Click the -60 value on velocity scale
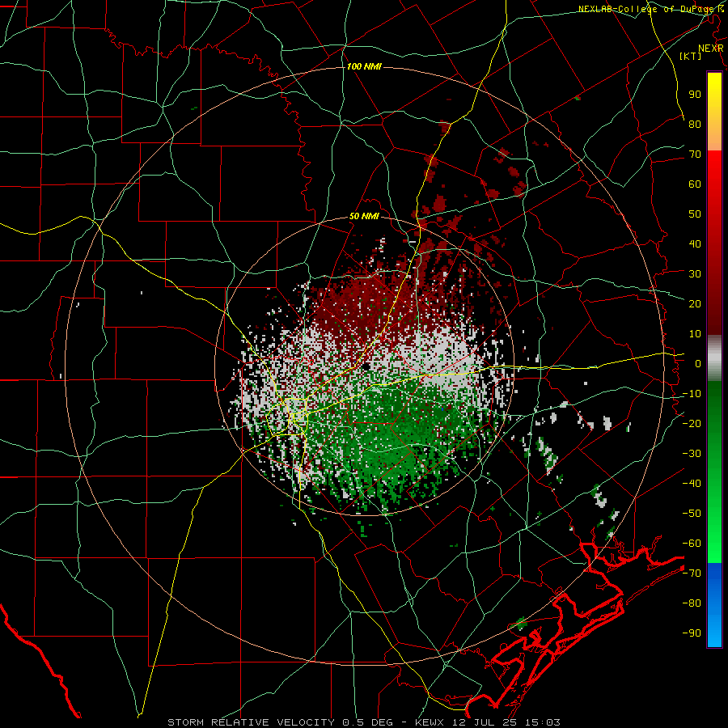Viewport: 728px width, 728px height. click(692, 544)
